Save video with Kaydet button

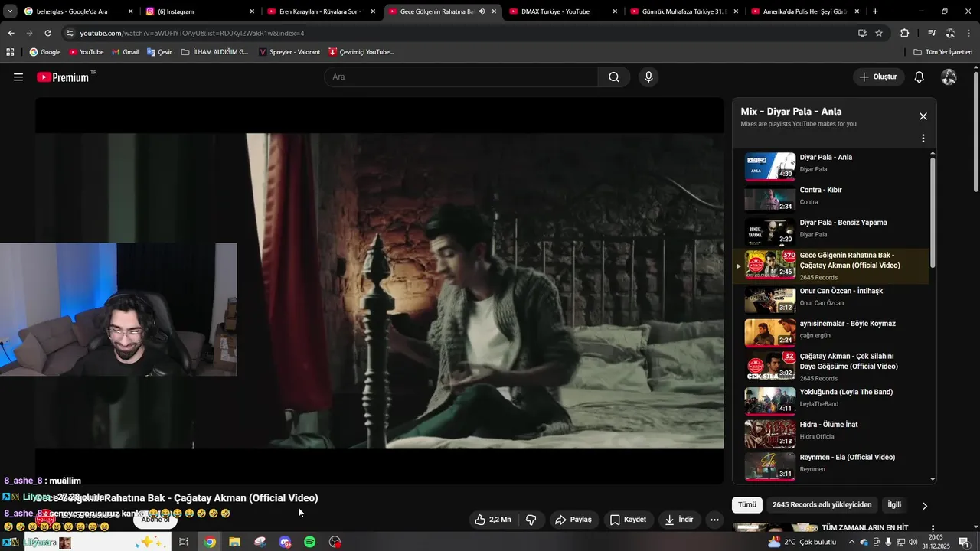(x=628, y=520)
